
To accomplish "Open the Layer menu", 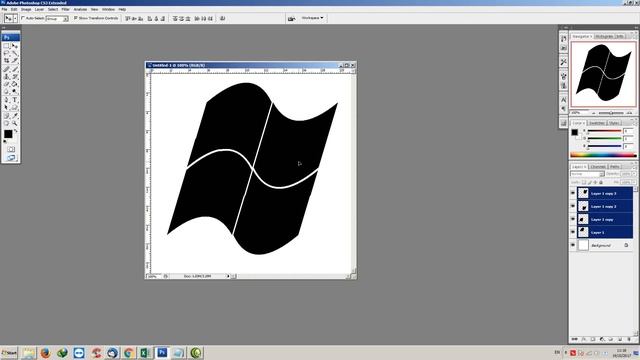I will click(39, 9).
